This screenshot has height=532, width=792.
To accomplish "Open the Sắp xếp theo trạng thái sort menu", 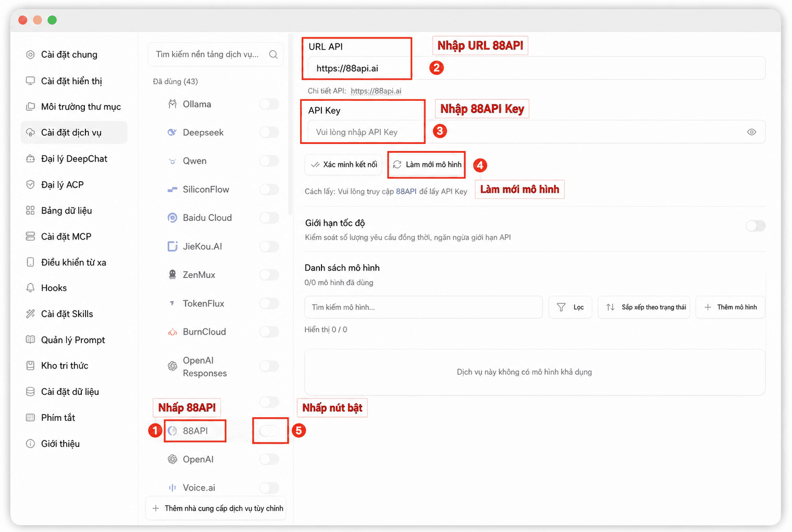I will pyautogui.click(x=644, y=307).
